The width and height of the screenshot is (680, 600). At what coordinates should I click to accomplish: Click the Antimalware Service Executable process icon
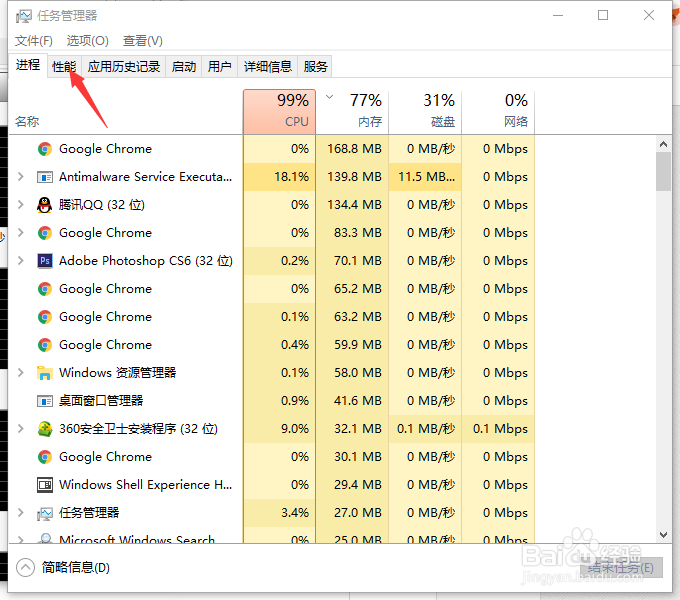pos(45,177)
